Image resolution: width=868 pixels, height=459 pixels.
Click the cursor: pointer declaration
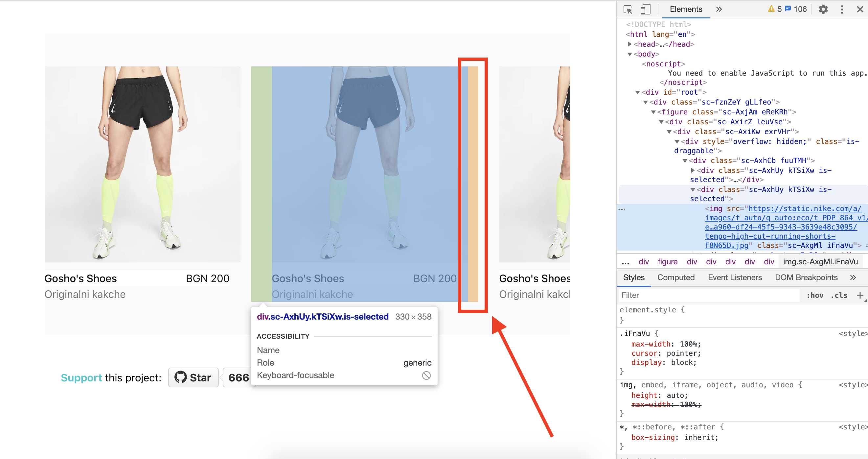click(x=666, y=353)
